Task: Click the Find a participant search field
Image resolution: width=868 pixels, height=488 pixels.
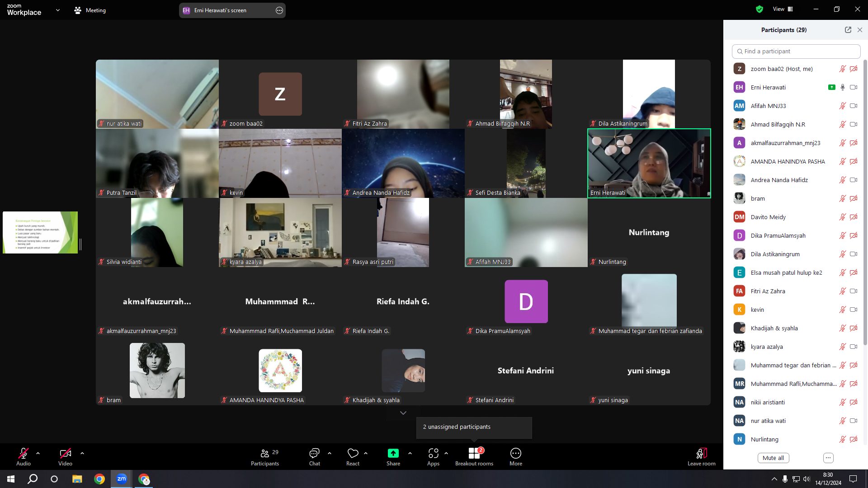Action: click(796, 52)
